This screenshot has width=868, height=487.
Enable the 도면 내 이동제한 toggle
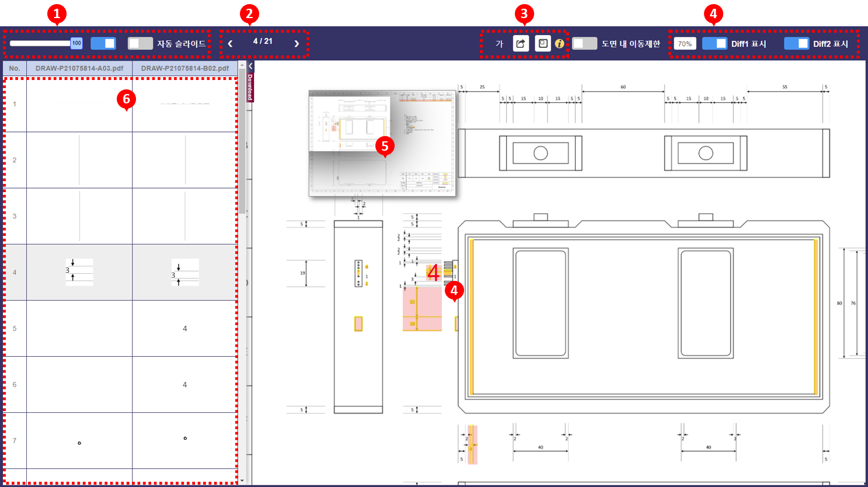[x=584, y=44]
